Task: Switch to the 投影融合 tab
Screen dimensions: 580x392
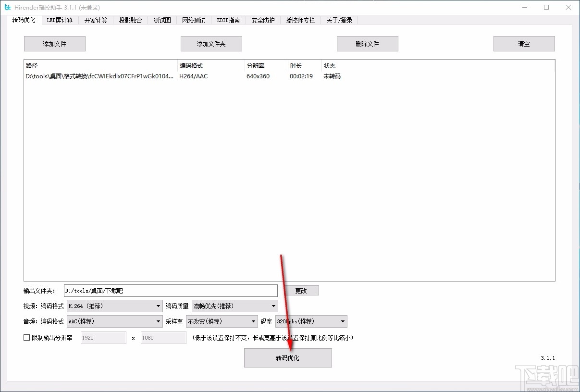Action: point(130,20)
